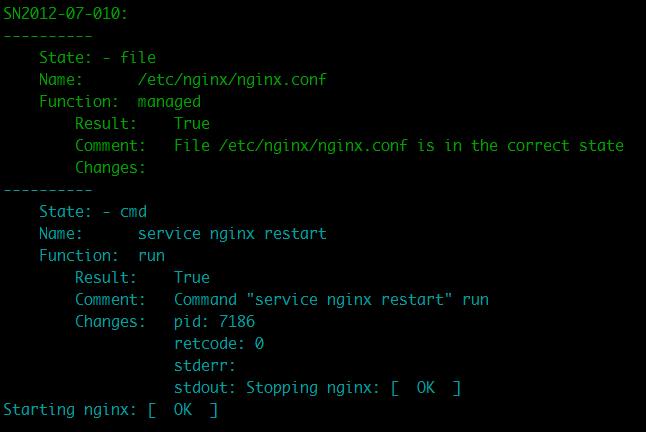This screenshot has height=432, width=646.
Task: Click quoted command in the Comment line
Action: click(349, 300)
